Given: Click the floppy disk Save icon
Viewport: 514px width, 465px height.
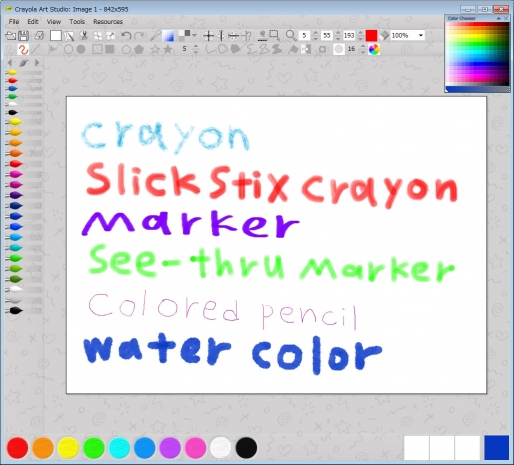Looking at the screenshot, I should (x=24, y=36).
